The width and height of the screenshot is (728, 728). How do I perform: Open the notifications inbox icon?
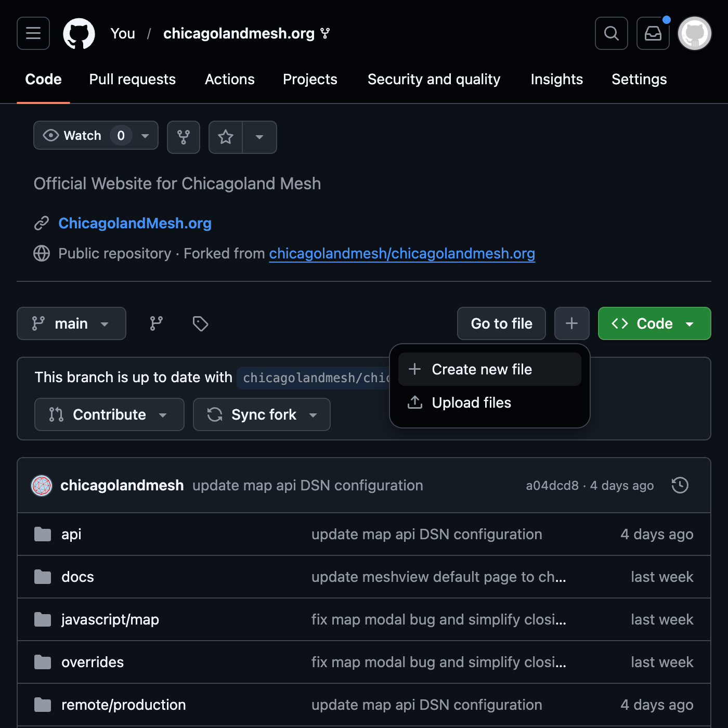(653, 33)
